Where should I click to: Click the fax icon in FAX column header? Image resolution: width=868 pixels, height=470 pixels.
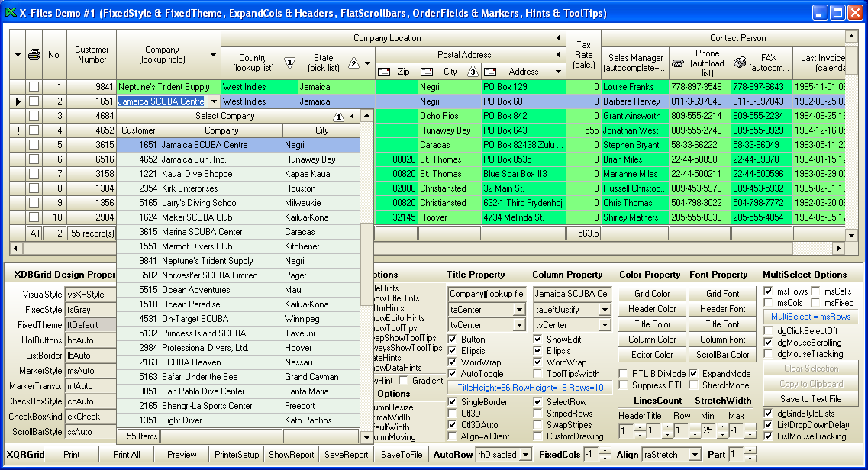tap(740, 63)
